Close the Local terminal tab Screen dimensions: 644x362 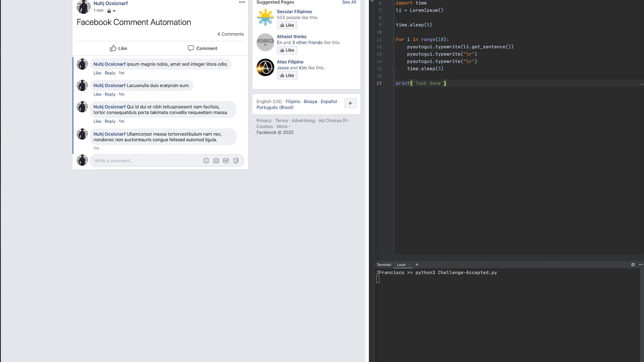pyautogui.click(x=409, y=264)
